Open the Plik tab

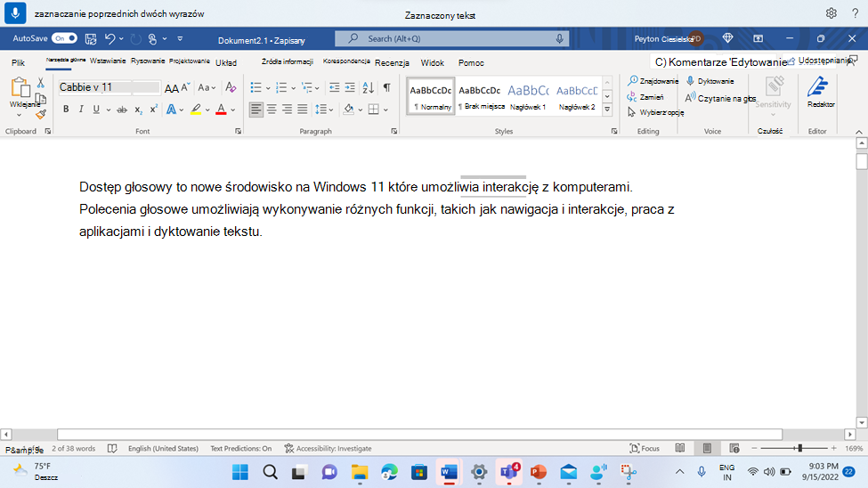19,62
